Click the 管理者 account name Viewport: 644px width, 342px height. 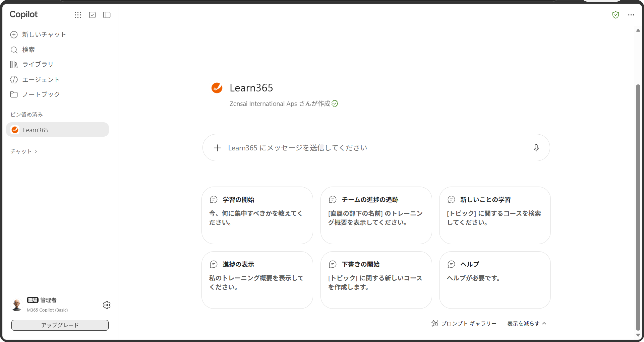click(49, 300)
